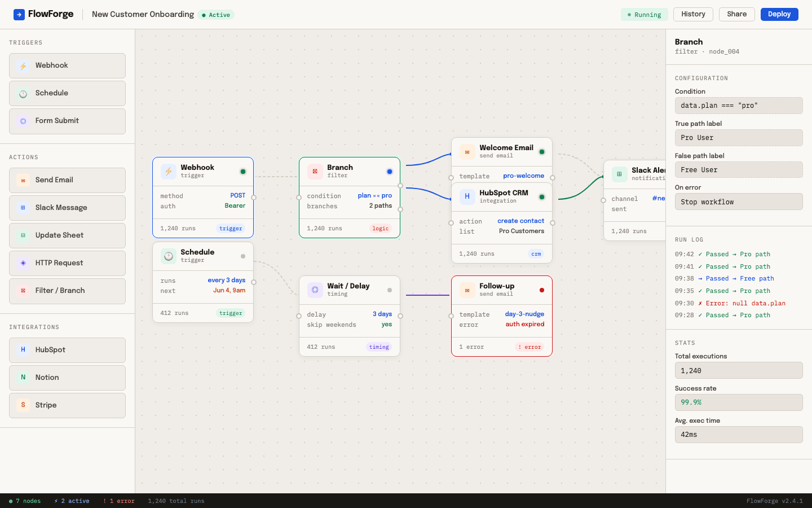Viewport: 812px width, 508px height.
Task: Click the Wait / Delay node output port
Action: 400,316
